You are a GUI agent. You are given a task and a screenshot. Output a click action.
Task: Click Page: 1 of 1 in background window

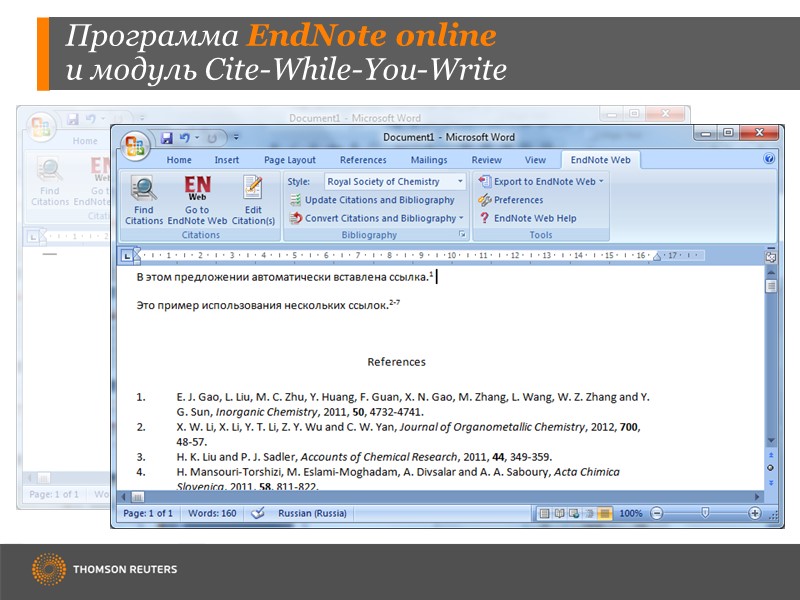(x=54, y=494)
